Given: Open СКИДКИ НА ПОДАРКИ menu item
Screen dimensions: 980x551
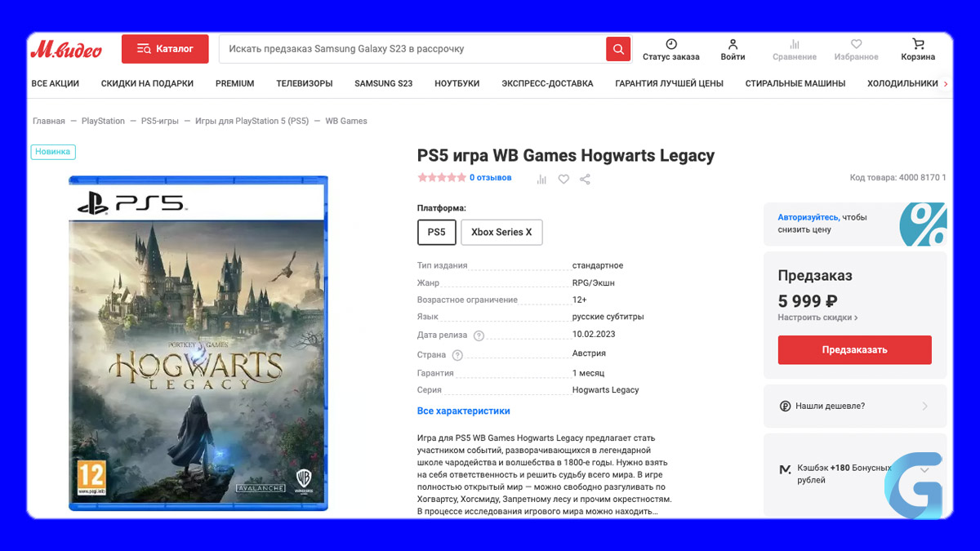Looking at the screenshot, I should coord(147,83).
